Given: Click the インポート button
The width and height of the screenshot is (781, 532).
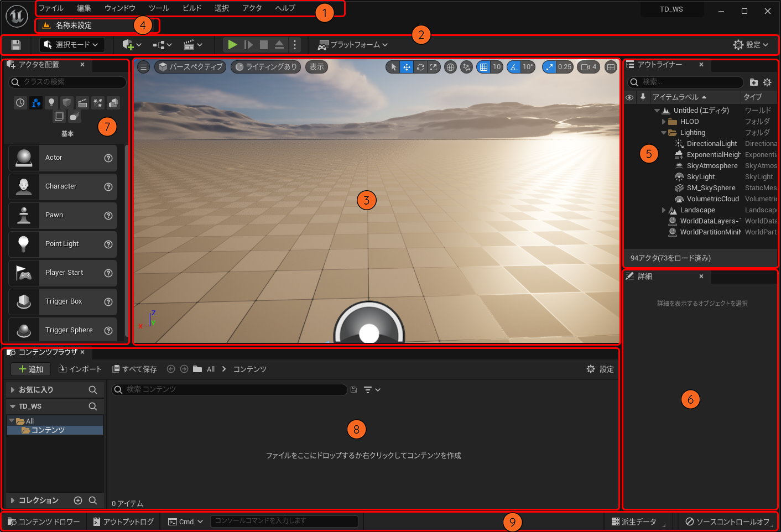Looking at the screenshot, I should (x=80, y=369).
